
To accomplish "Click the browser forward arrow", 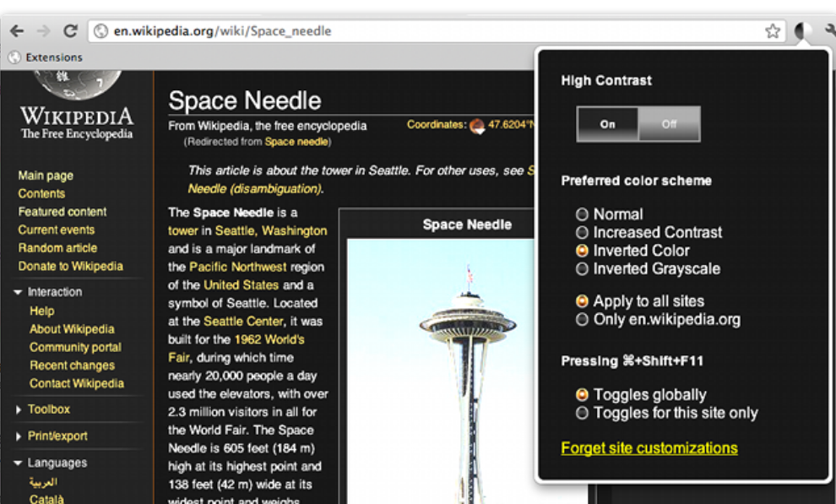I will [x=43, y=31].
